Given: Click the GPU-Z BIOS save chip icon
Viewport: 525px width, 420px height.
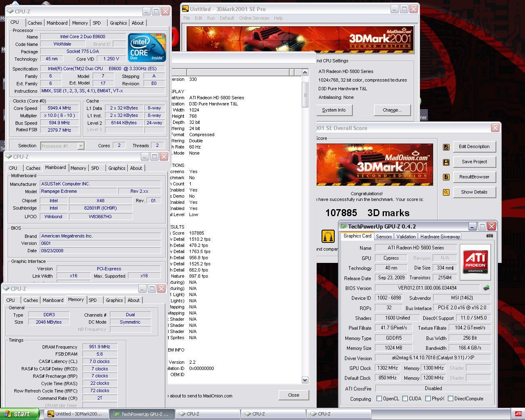Looking at the screenshot, I should tap(487, 288).
